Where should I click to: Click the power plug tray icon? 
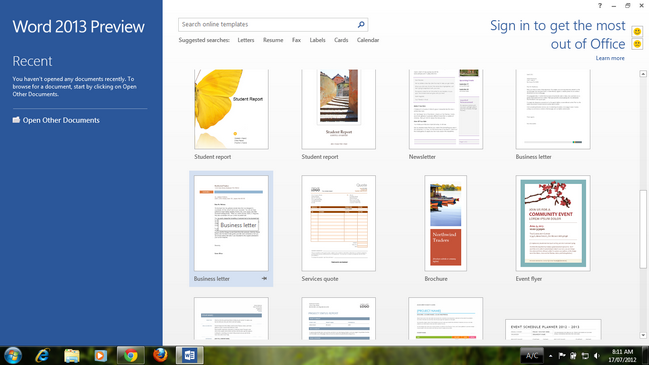pyautogui.click(x=573, y=355)
